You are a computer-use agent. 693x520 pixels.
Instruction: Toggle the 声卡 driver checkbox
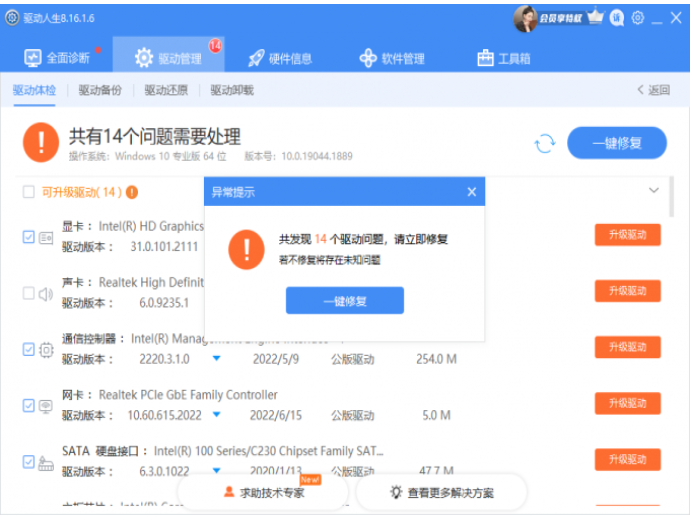29,293
